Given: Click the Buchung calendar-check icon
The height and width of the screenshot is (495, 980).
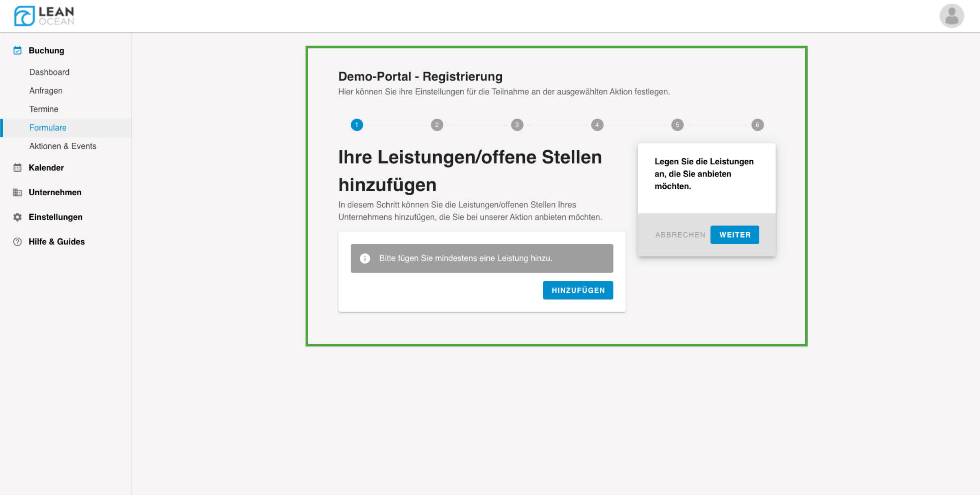Looking at the screenshot, I should (x=17, y=50).
